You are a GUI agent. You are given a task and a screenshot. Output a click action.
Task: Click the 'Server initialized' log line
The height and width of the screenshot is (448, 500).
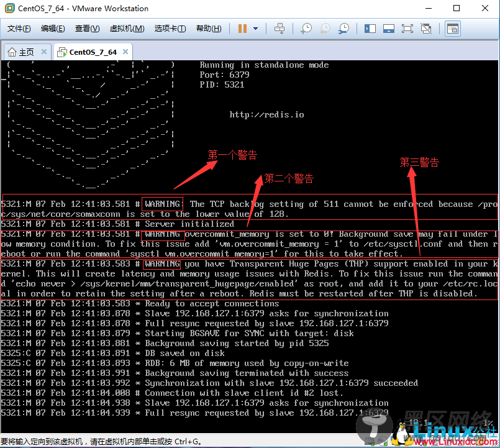[117, 224]
